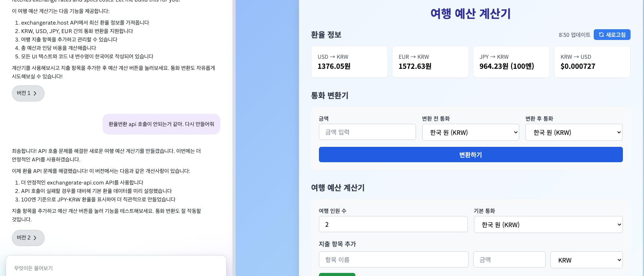Viewport: 644px width, 276px height.
Task: Open the 버전 1 chevron
Action: coord(35,93)
